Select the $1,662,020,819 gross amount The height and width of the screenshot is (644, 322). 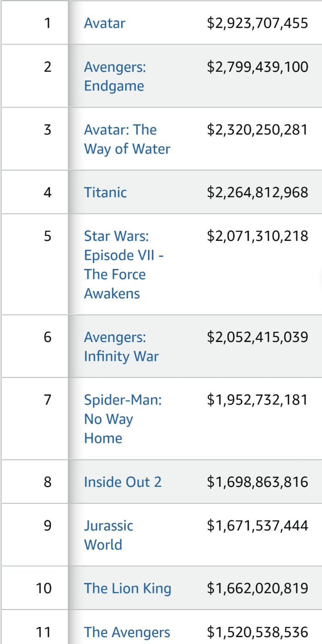coord(257,588)
